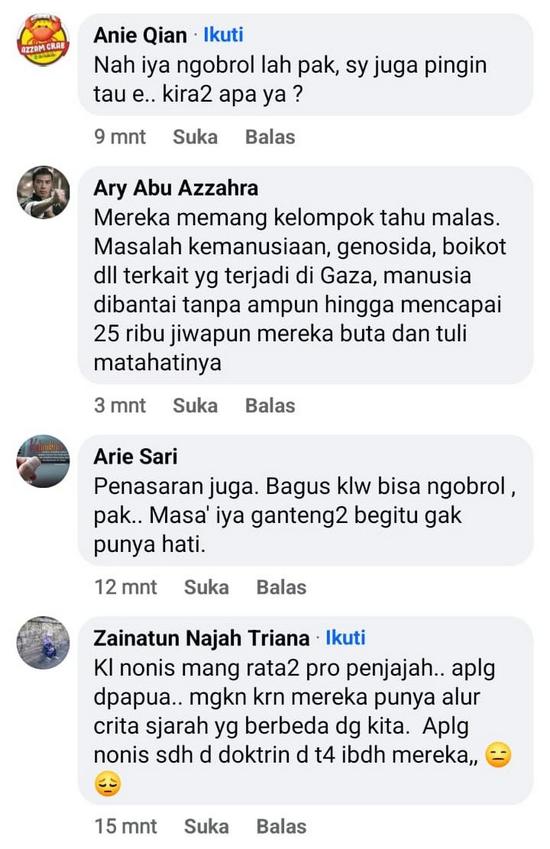Viewport: 550px width, 849px height.
Task: Open Anie Qian's profile name link
Action: [x=140, y=35]
